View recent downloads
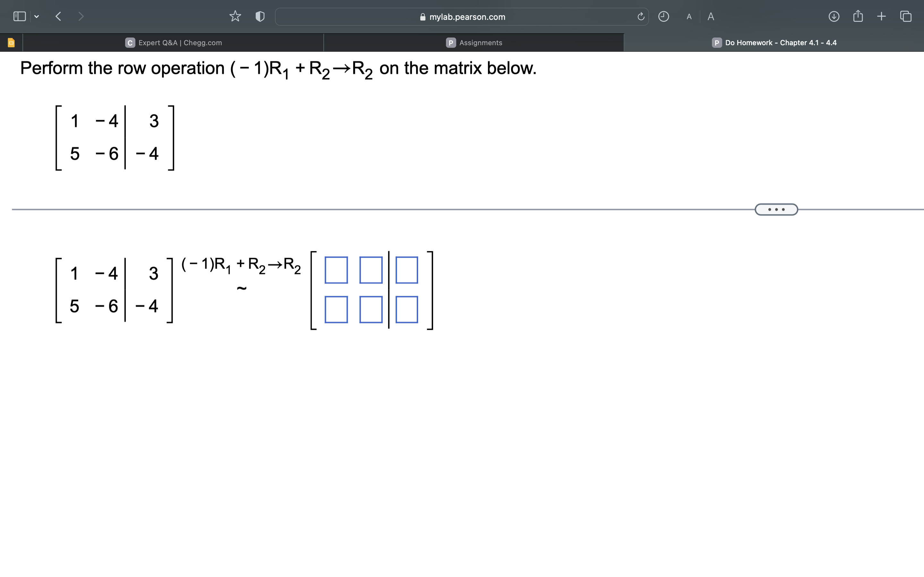Image resolution: width=924 pixels, height=577 pixels. tap(834, 16)
